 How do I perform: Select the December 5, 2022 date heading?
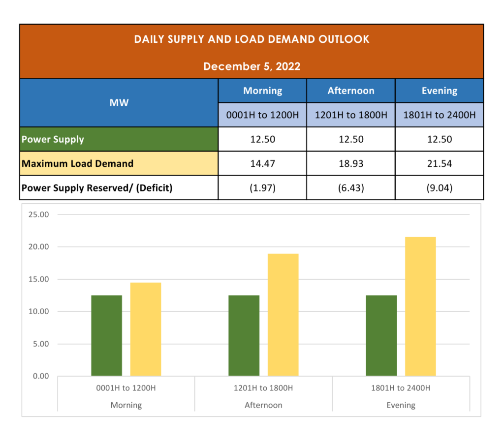252,66
